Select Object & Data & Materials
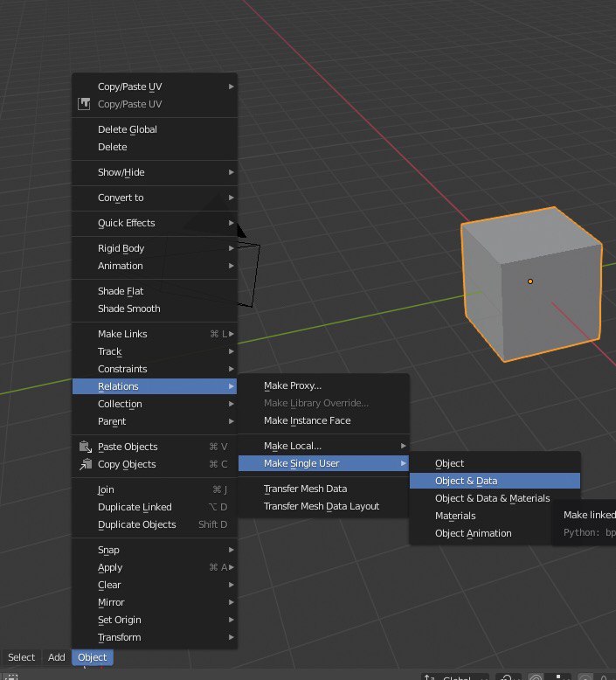 tap(495, 498)
